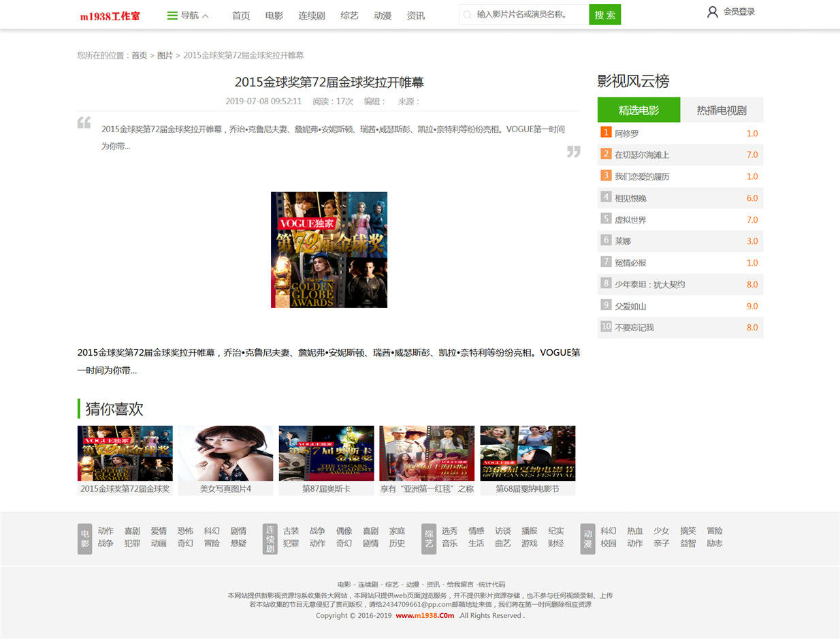Switch to the 精选电影 tab
Image resolution: width=840 pixels, height=639 pixels.
pyautogui.click(x=639, y=110)
